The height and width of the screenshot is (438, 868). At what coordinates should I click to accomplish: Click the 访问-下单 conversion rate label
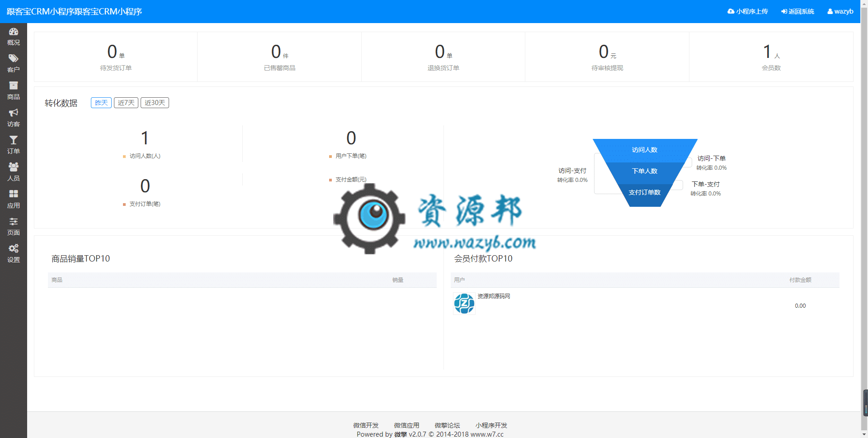[x=712, y=163]
